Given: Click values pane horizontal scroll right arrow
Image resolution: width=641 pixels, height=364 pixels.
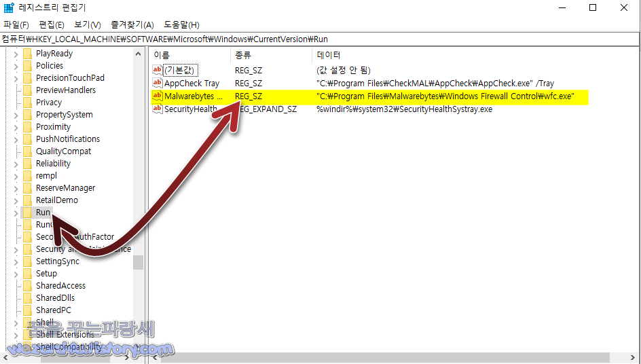Looking at the screenshot, I should coord(632,358).
